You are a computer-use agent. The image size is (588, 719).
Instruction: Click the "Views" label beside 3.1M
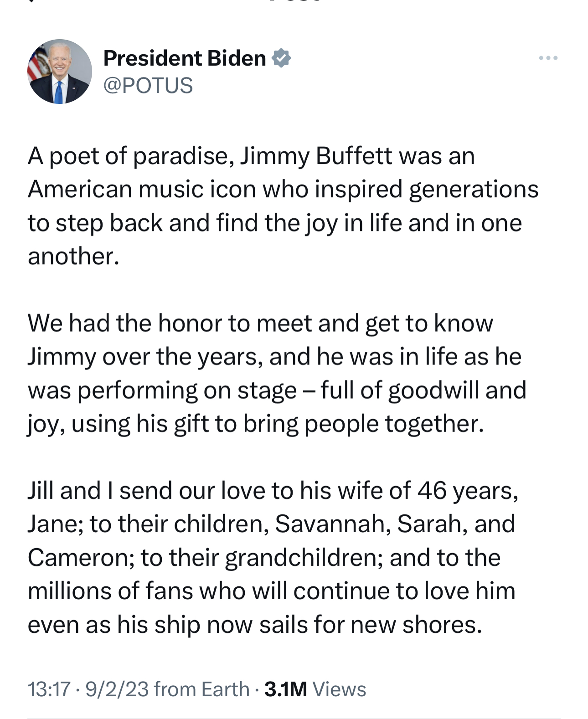point(339,689)
